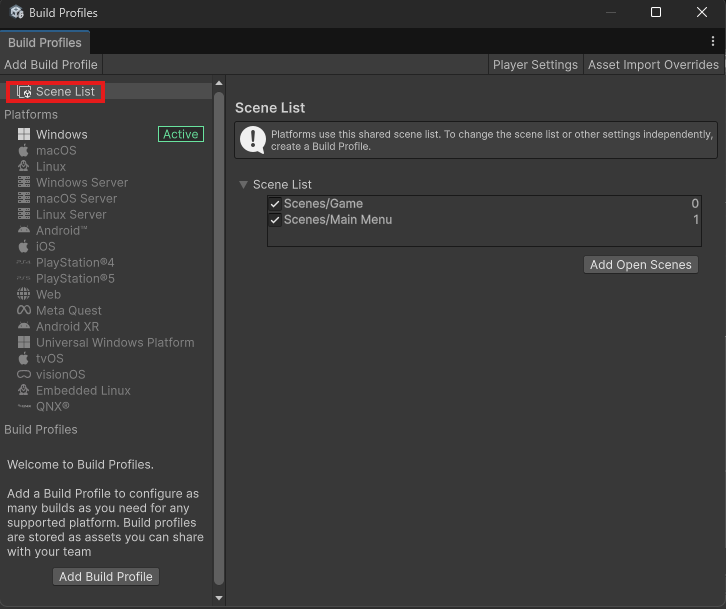
Task: Select the Linux Server label
Action: (x=71, y=214)
